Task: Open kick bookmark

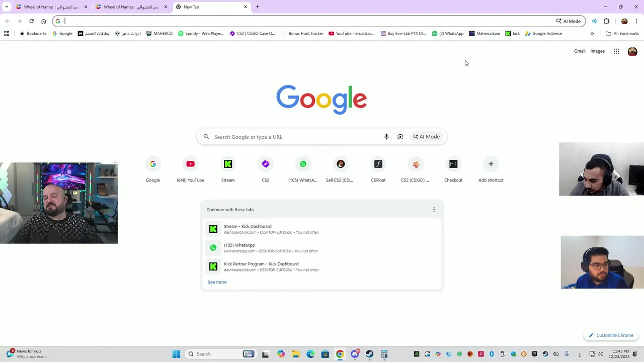Action: click(513, 34)
